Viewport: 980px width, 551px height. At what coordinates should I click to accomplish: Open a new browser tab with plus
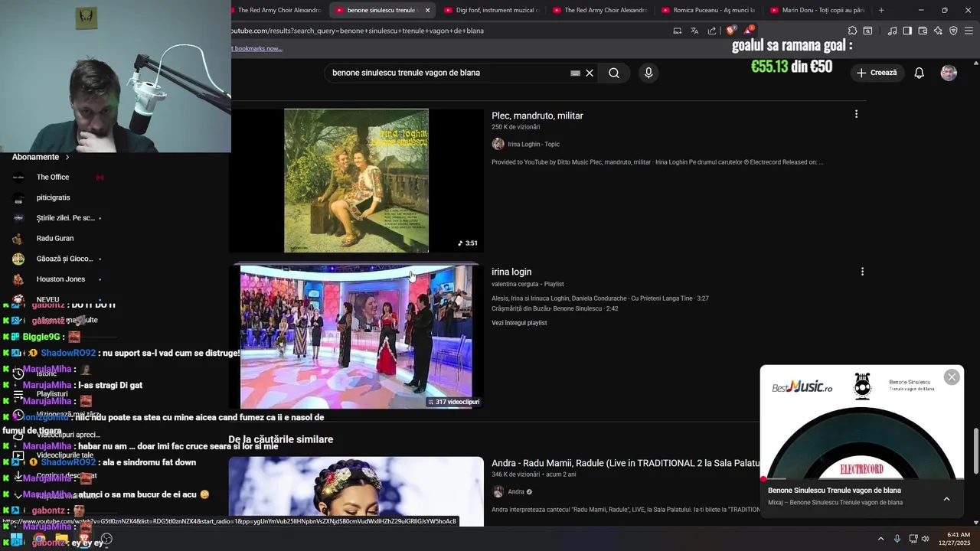click(x=881, y=10)
